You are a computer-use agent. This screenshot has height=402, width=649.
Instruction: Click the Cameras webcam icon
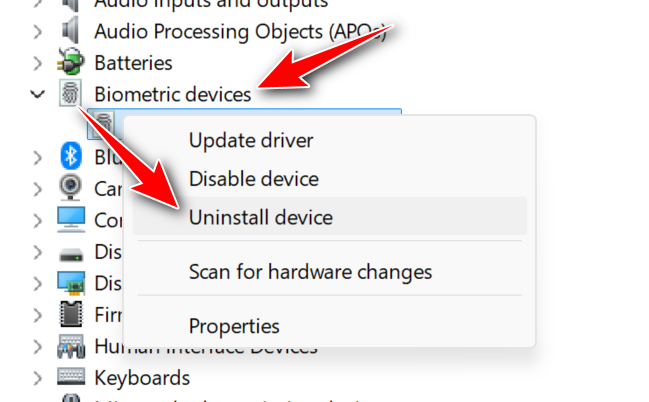coord(70,187)
